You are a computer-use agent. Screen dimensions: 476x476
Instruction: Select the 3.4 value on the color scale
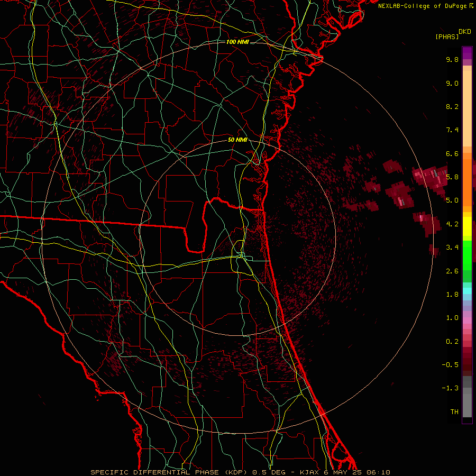pyautogui.click(x=452, y=248)
